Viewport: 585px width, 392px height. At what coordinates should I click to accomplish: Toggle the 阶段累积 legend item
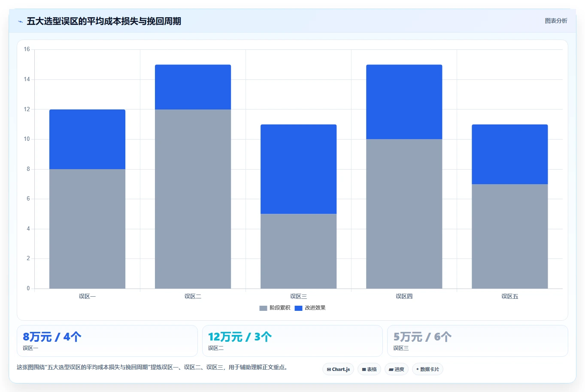(x=275, y=308)
